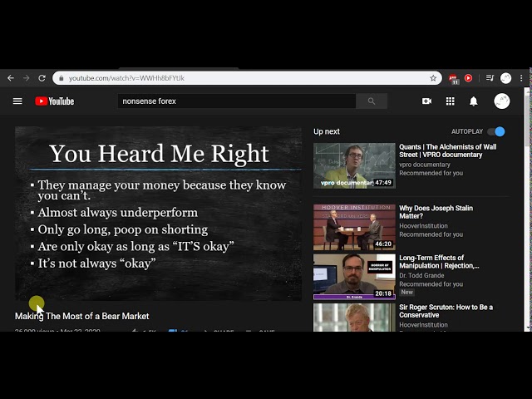Open Sir Roger Scruton conservative video title
The width and height of the screenshot is (532, 399).
446,312
